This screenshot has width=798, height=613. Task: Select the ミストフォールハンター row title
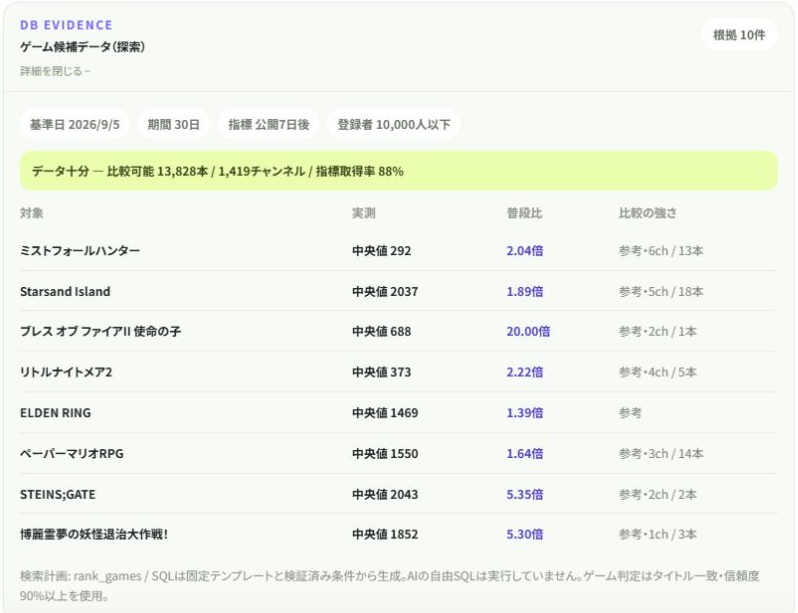pyautogui.click(x=80, y=250)
